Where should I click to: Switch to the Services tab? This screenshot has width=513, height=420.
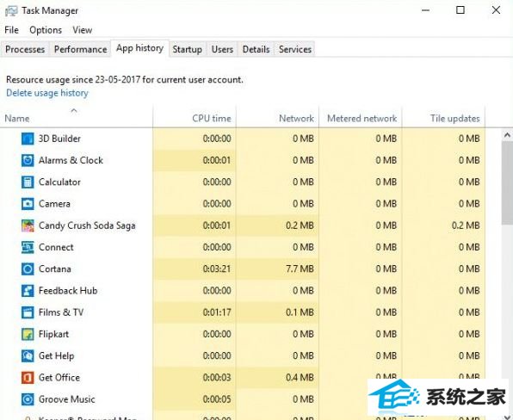tap(294, 49)
